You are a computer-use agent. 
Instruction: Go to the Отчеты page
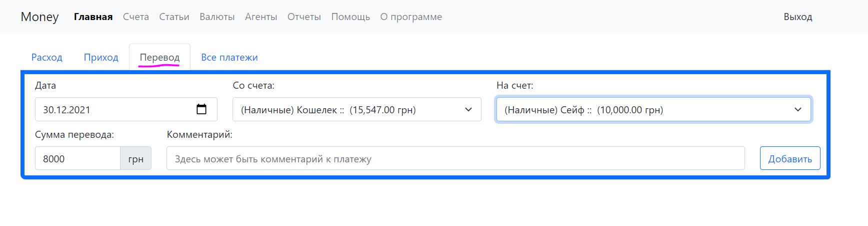[304, 17]
